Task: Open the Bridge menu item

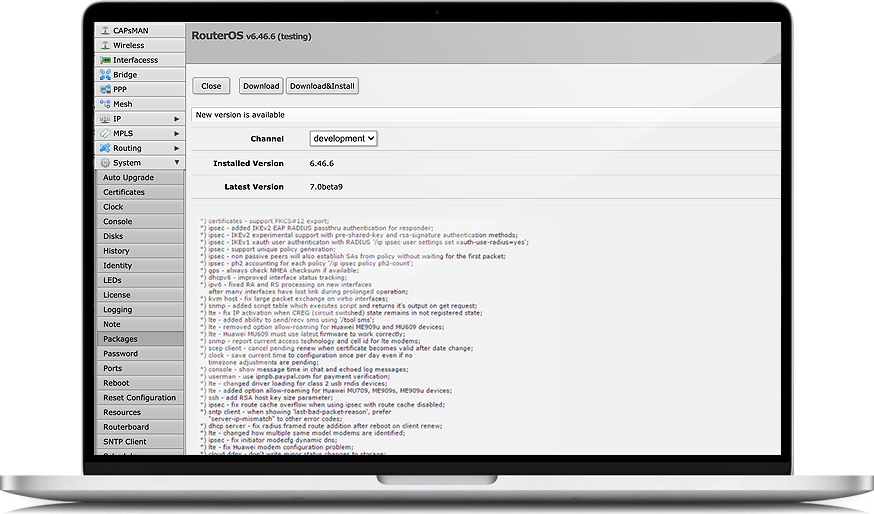Action: (140, 75)
